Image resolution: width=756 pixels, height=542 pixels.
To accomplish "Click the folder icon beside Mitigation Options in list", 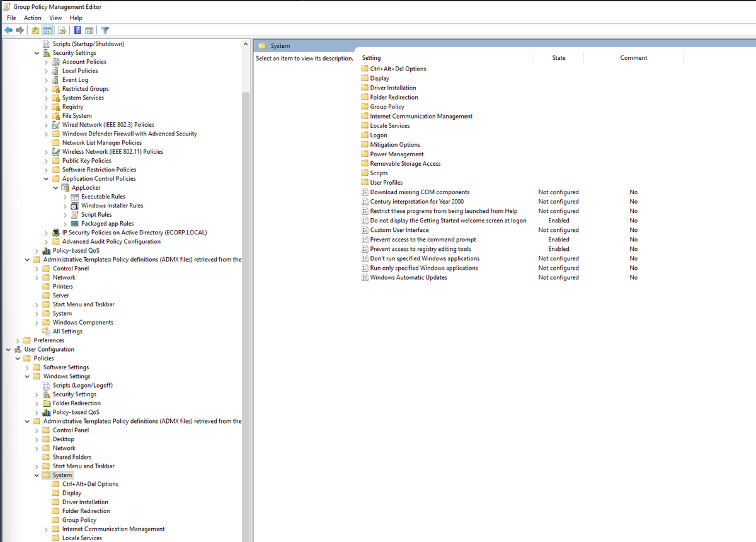I will 365,145.
